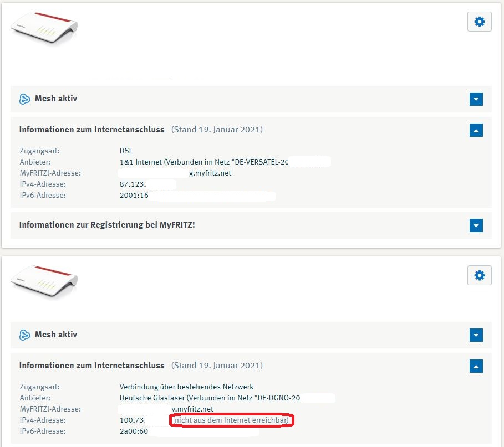Click the Zugangsart value DSL
The height and width of the screenshot is (447, 504).
(x=126, y=151)
